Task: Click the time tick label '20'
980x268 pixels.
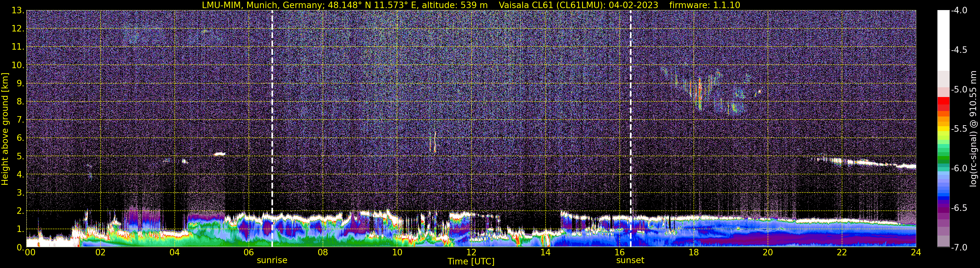Action: (x=768, y=252)
